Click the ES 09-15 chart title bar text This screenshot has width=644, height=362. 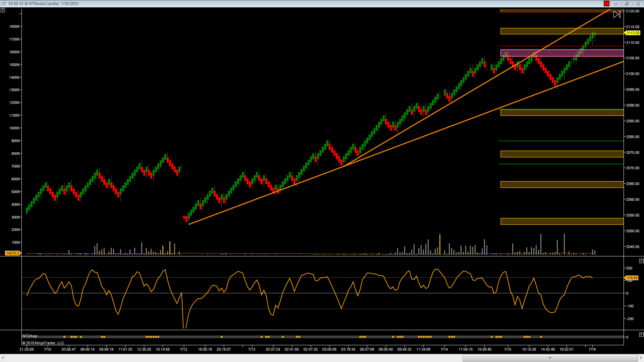pyautogui.click(x=44, y=4)
